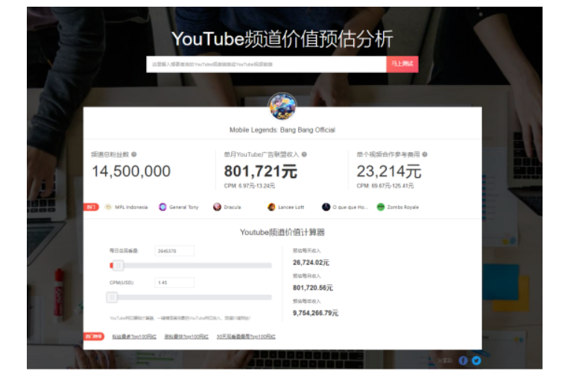Click the Zombs Royale green avatar icon
Viewport: 588px width, 388px height.
point(381,207)
